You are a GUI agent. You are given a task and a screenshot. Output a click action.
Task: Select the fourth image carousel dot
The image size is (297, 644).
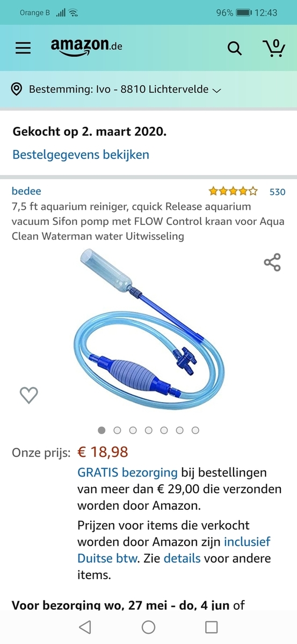tap(149, 430)
